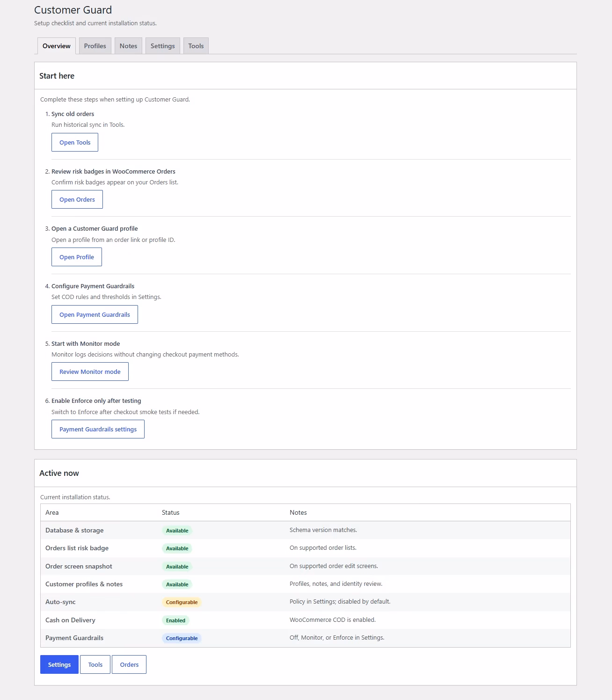Click the Open Profile button
Viewport: 612px width, 700px height.
tap(77, 257)
